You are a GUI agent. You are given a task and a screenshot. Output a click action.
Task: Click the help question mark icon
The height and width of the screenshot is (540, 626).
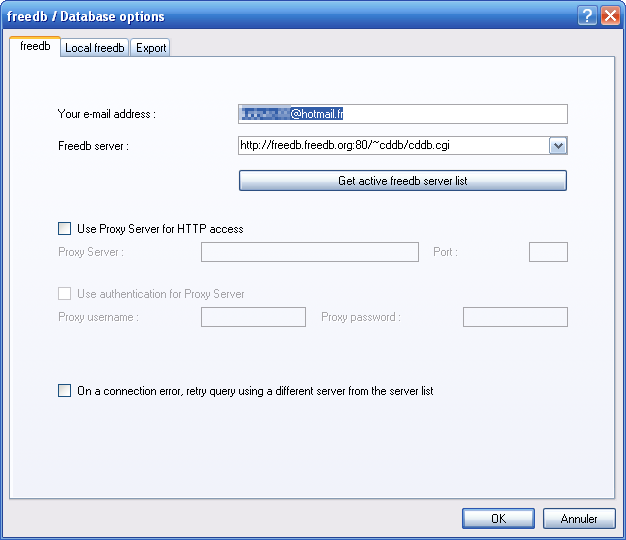point(587,16)
